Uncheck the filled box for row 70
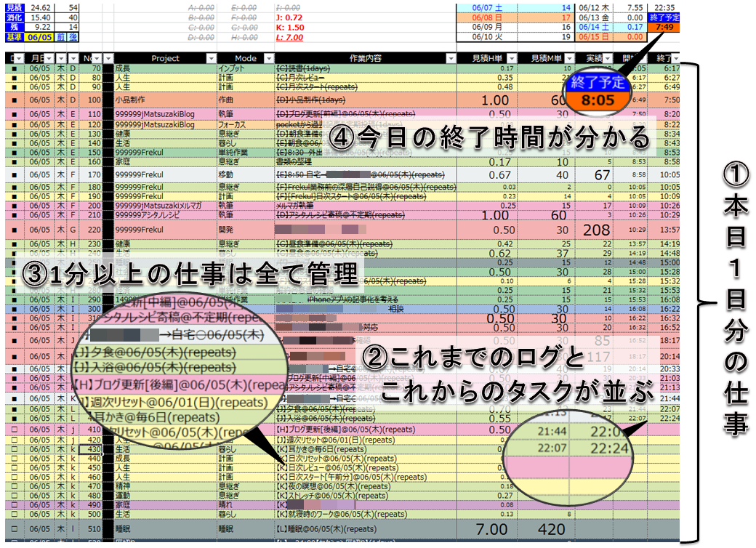This screenshot has height=548, width=756. [14, 68]
